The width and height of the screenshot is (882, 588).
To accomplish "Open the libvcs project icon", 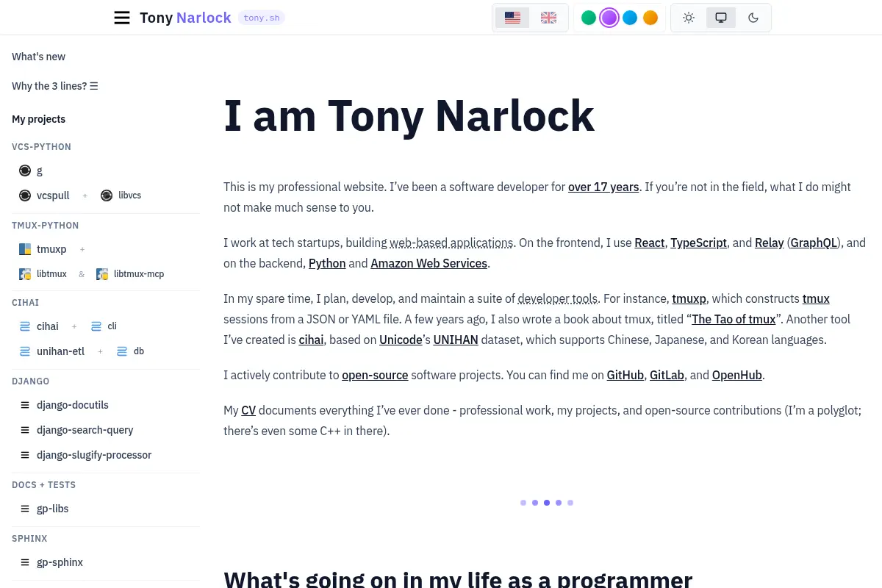I will pyautogui.click(x=107, y=196).
